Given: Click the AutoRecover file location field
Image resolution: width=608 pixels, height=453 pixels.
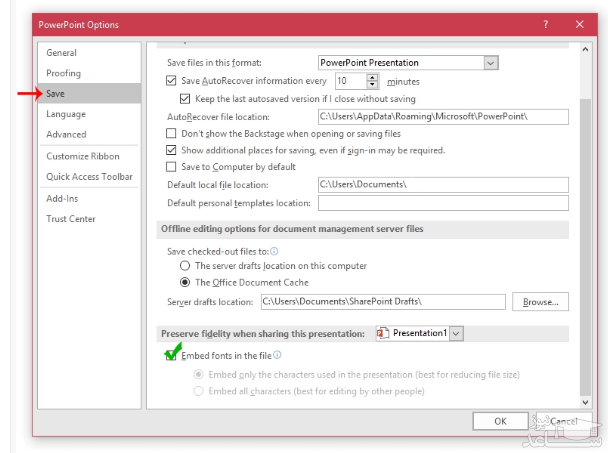Looking at the screenshot, I should click(442, 117).
